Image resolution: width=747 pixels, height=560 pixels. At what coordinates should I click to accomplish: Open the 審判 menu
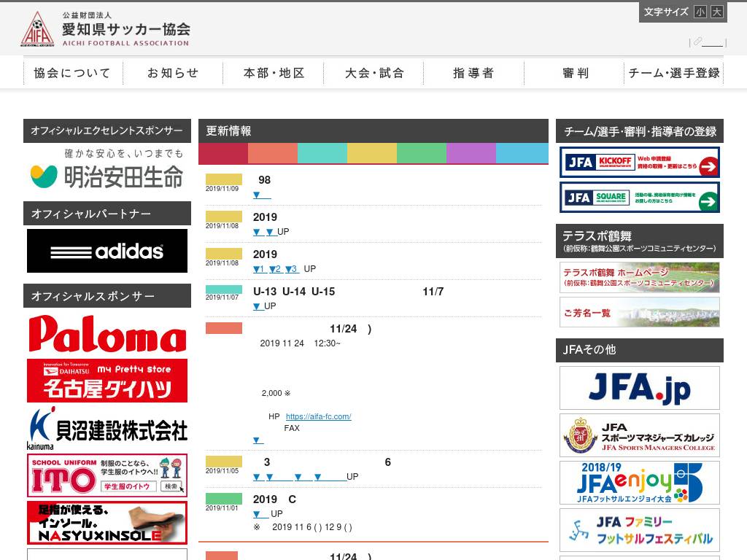(575, 73)
